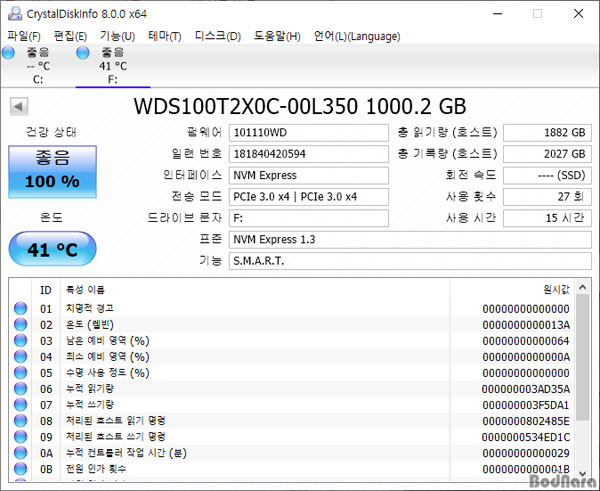Click the ID column header
Image resolution: width=600 pixels, height=491 pixels.
[x=46, y=290]
